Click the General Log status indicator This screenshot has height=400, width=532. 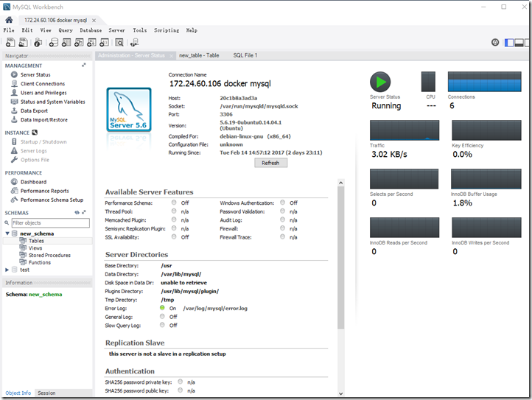pos(162,316)
